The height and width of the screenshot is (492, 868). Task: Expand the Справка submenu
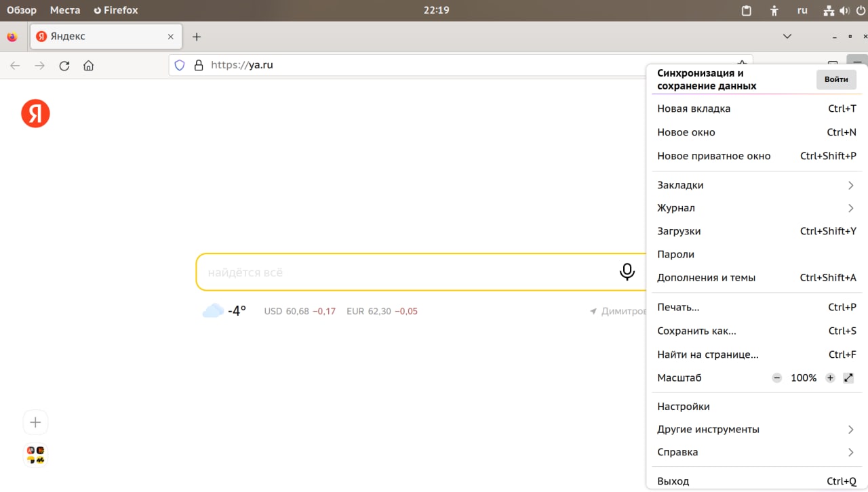coord(756,452)
